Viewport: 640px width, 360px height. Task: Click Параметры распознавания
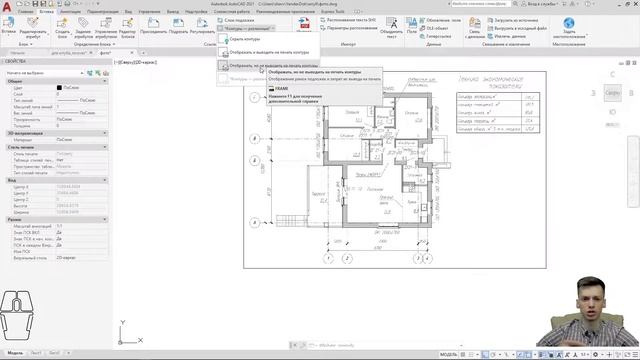349,28
